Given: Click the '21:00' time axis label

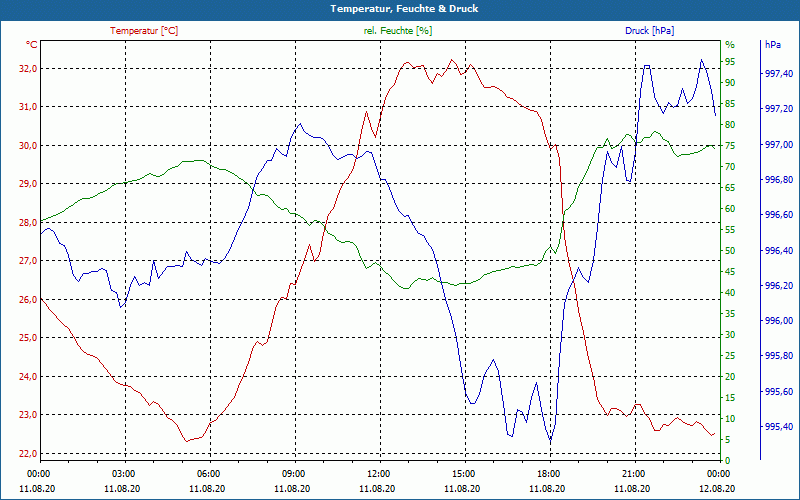Looking at the screenshot, I should 634,473.
